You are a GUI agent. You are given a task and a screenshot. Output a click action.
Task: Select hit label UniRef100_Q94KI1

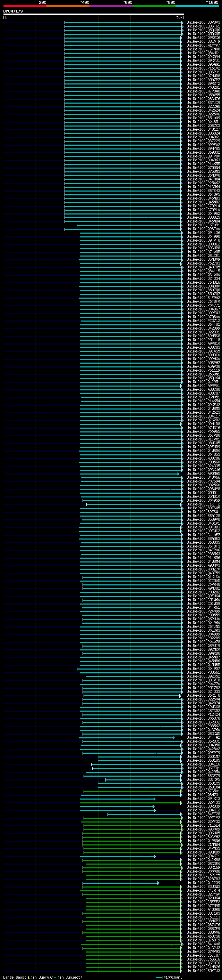pyautogui.click(x=203, y=856)
